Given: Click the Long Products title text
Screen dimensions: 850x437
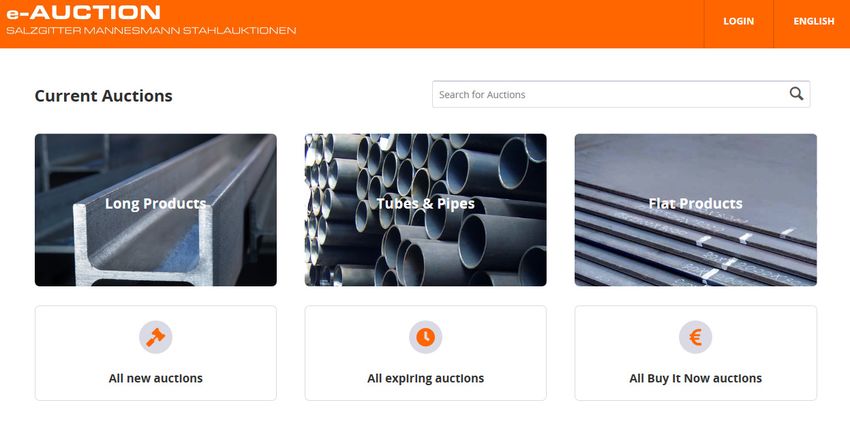Looking at the screenshot, I should pos(156,203).
